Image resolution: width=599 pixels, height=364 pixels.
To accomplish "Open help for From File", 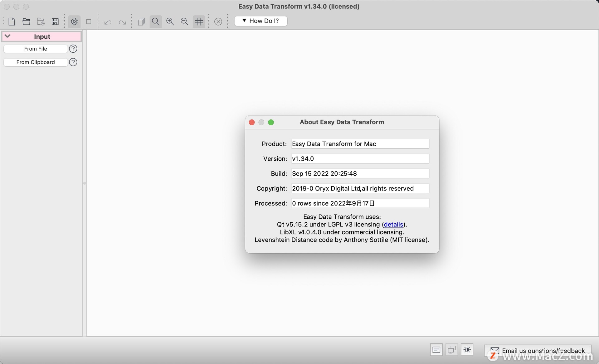I will 73,49.
